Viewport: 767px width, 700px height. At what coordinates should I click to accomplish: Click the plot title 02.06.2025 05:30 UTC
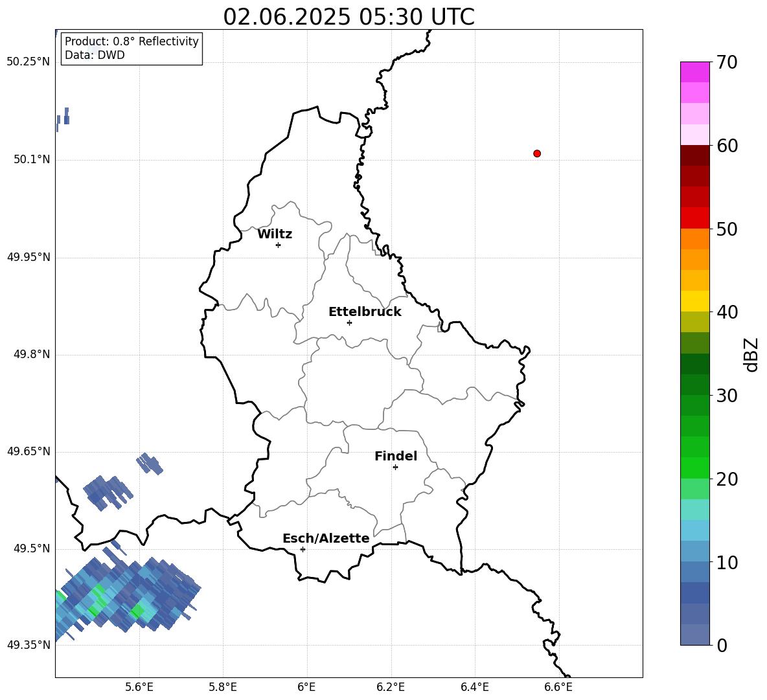pyautogui.click(x=349, y=17)
